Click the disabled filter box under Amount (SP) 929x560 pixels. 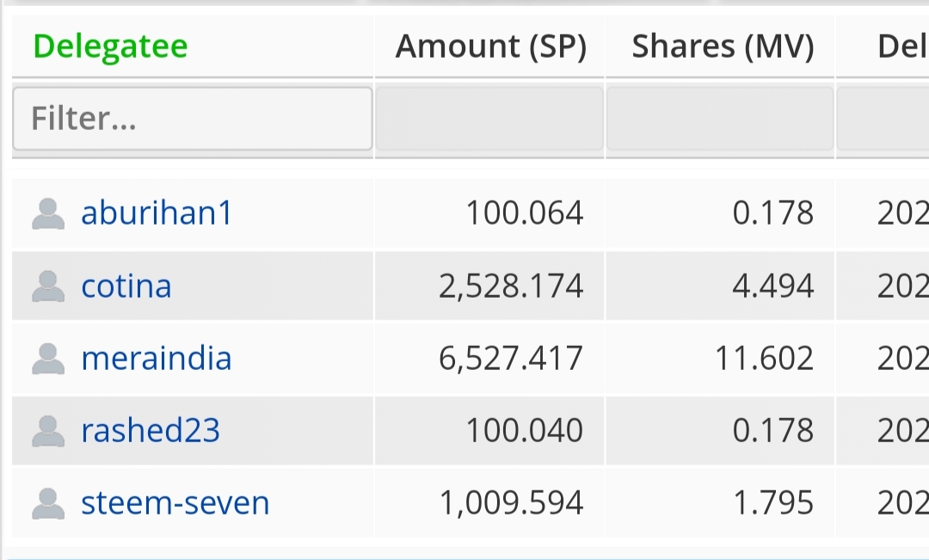coord(489,119)
